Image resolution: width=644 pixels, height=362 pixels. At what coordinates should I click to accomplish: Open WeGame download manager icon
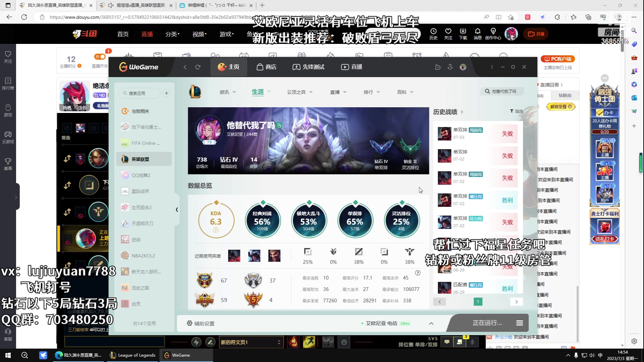tap(450, 67)
